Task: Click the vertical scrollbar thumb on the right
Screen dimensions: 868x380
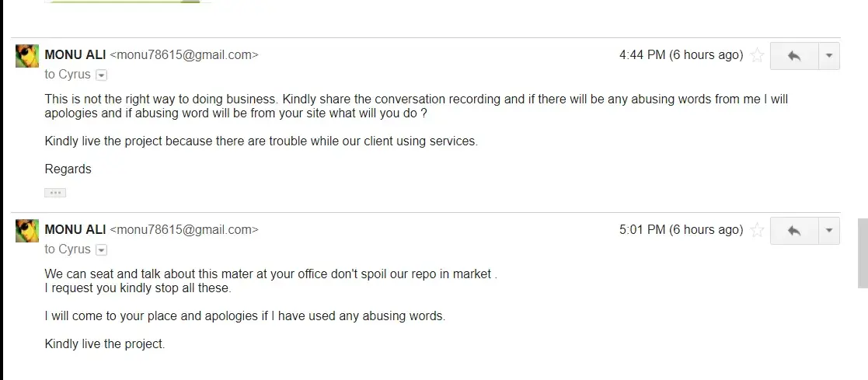Action: click(863, 253)
